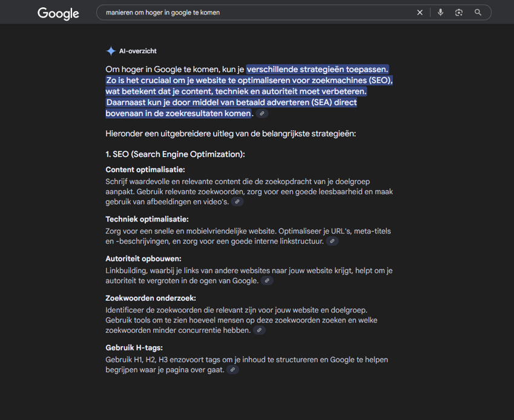Screen dimensions: 514x420
Task: Click the Google Lens camera icon
Action: (459, 12)
